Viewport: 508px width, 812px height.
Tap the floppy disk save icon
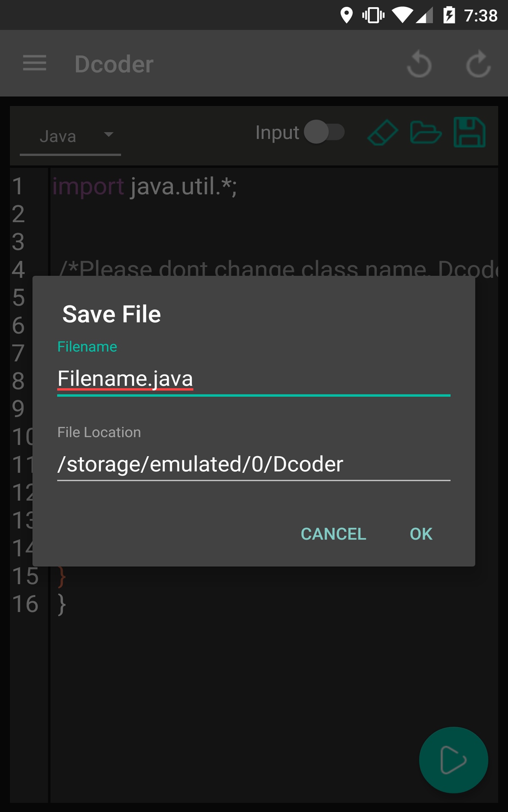[469, 132]
